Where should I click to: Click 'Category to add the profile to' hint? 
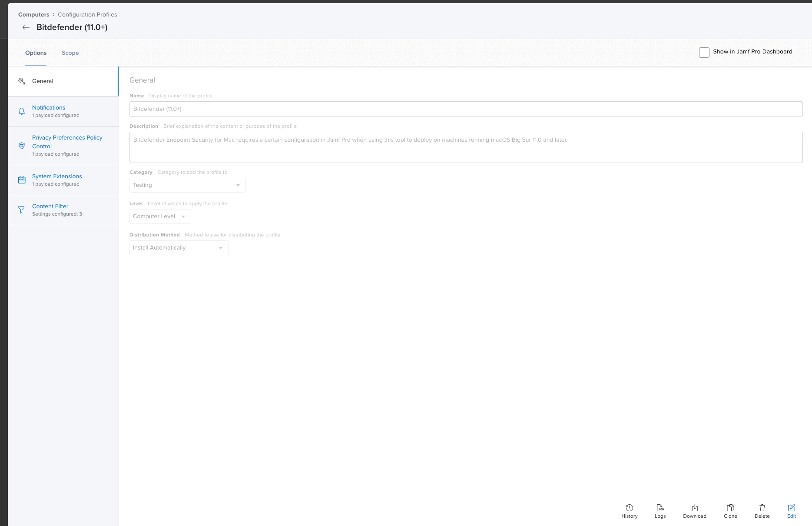click(192, 173)
